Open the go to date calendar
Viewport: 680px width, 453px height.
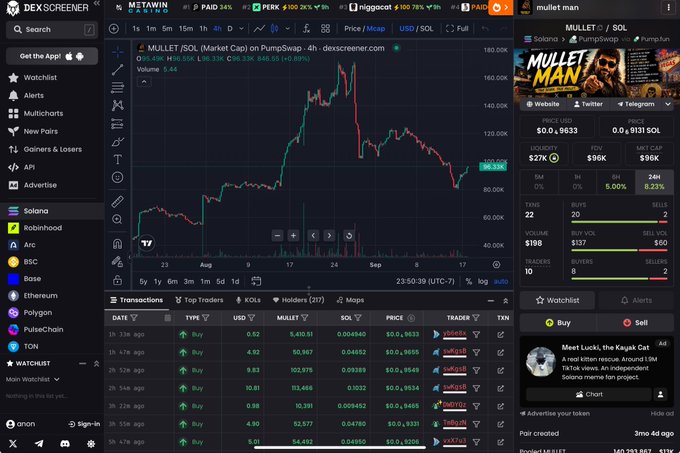coord(256,281)
